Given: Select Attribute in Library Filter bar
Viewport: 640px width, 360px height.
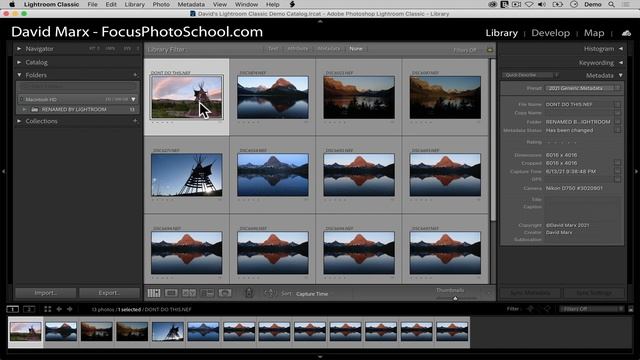Looking at the screenshot, I should [x=298, y=49].
